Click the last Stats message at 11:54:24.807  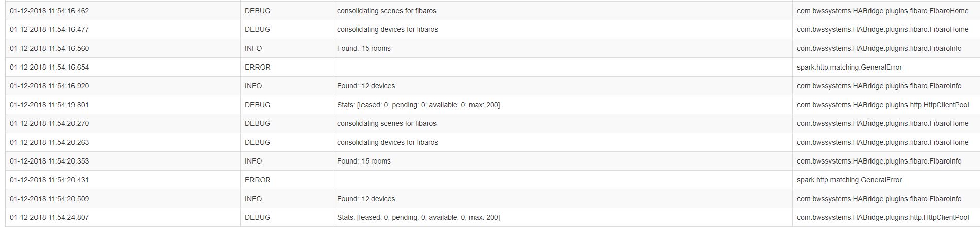point(418,217)
